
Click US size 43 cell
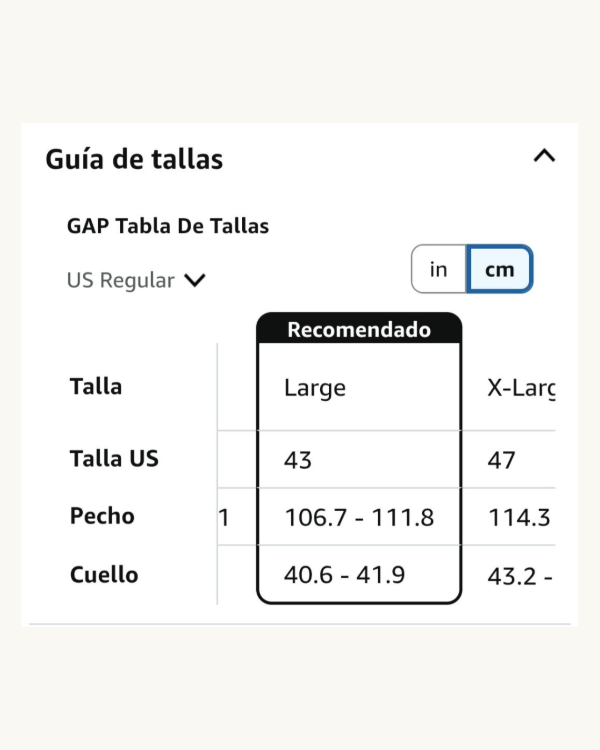[298, 460]
